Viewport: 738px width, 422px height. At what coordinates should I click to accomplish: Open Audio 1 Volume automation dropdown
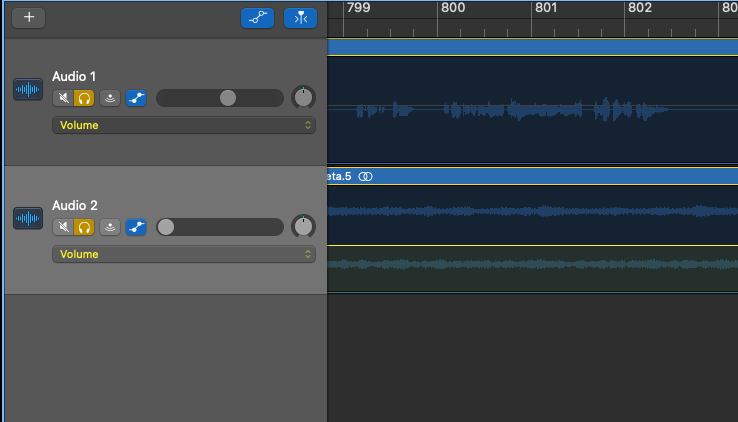click(x=184, y=125)
